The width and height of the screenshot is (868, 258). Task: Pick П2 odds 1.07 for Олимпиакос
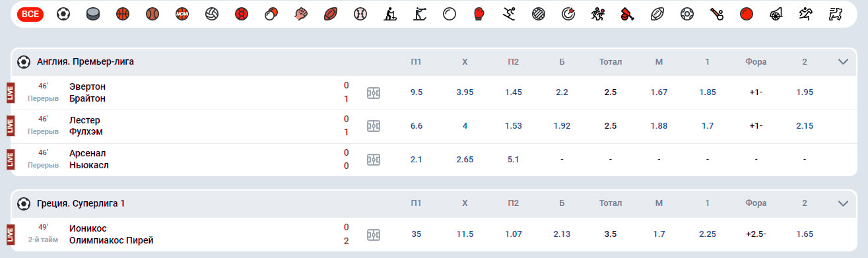[x=514, y=234]
